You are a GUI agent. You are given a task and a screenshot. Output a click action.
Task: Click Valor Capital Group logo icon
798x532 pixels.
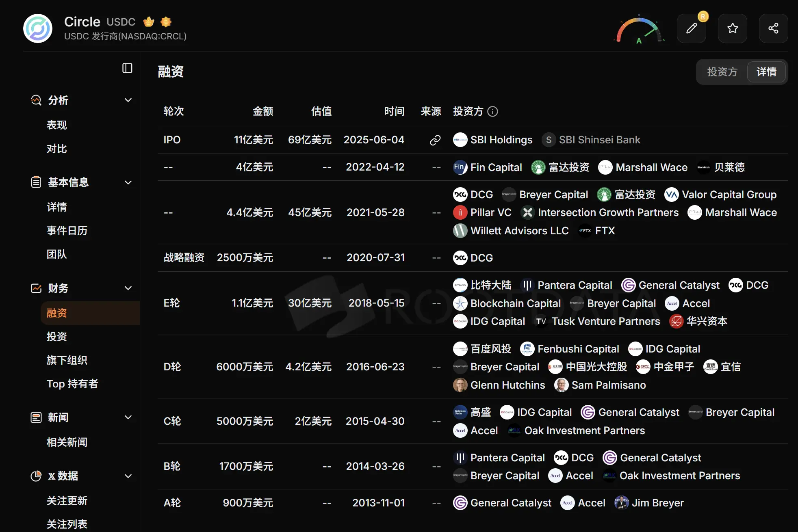pos(671,195)
